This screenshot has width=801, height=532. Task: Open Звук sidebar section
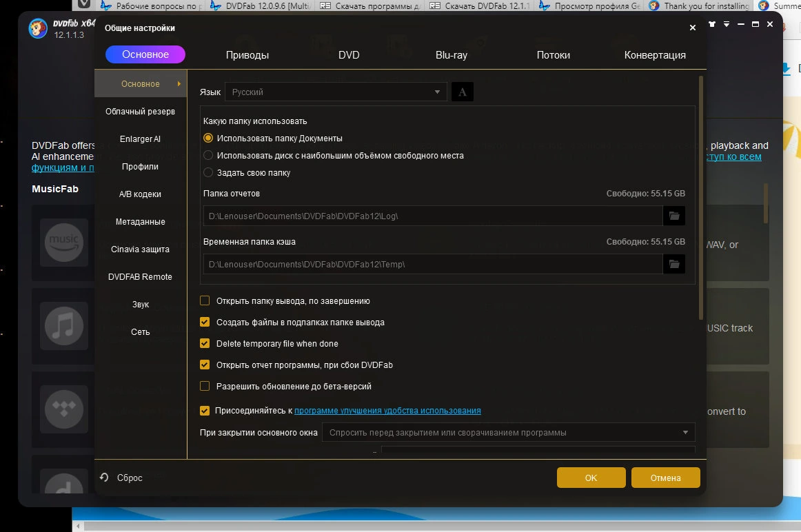(141, 305)
